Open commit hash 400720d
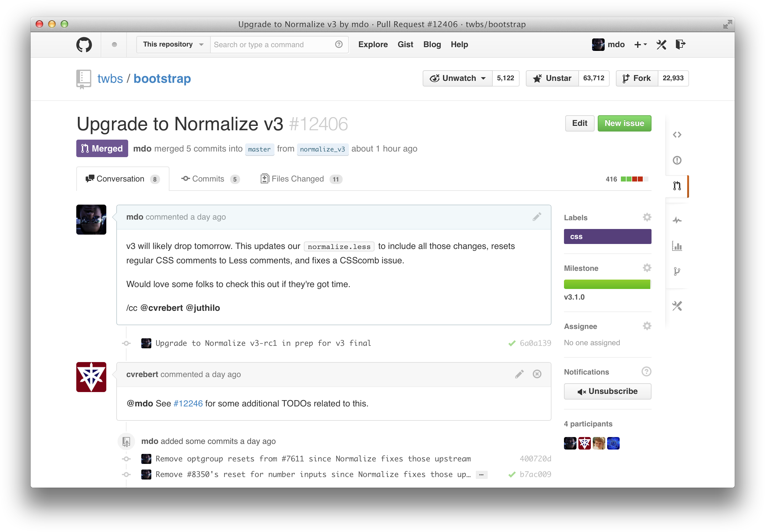 coord(535,459)
